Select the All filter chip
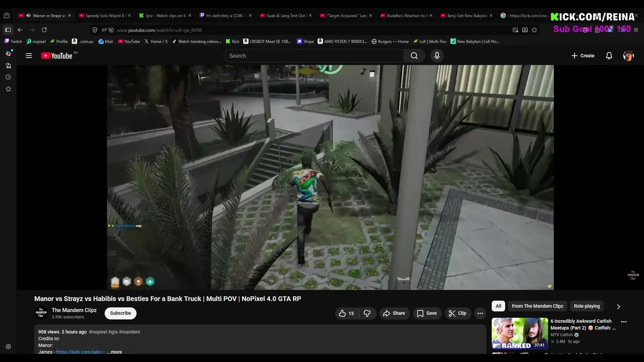The image size is (644, 362). (498, 306)
